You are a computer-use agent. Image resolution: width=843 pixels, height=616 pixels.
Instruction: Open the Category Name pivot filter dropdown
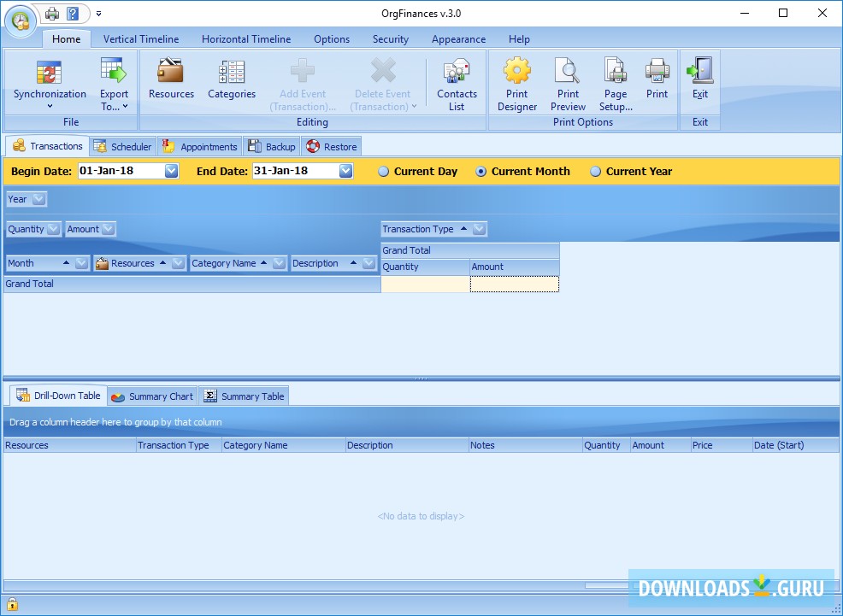[x=279, y=264]
